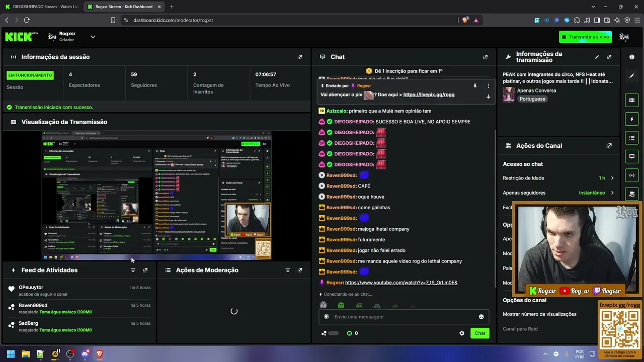The width and height of the screenshot is (644, 362).
Task: Edit stream info with pencil icon
Action: 597,57
